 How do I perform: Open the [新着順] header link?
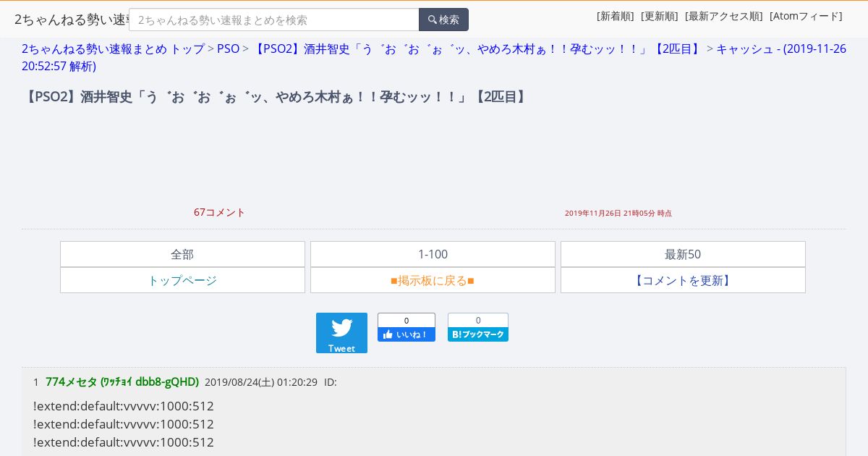point(616,16)
